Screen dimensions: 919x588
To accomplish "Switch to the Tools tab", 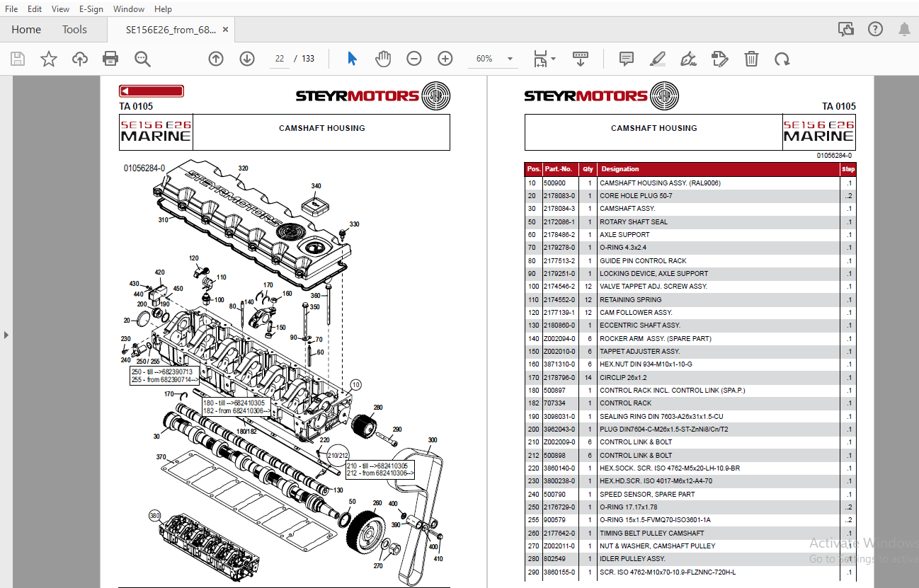I will [74, 30].
